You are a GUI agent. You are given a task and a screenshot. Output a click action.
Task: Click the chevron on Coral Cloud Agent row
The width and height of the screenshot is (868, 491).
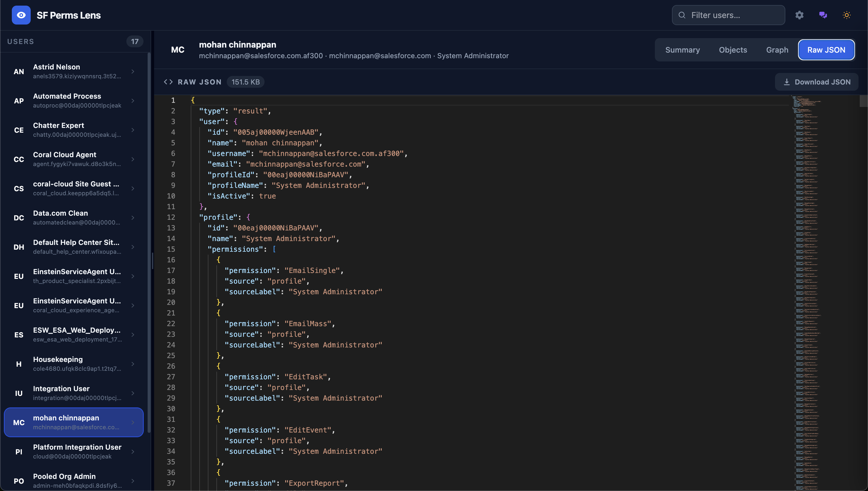pos(133,159)
